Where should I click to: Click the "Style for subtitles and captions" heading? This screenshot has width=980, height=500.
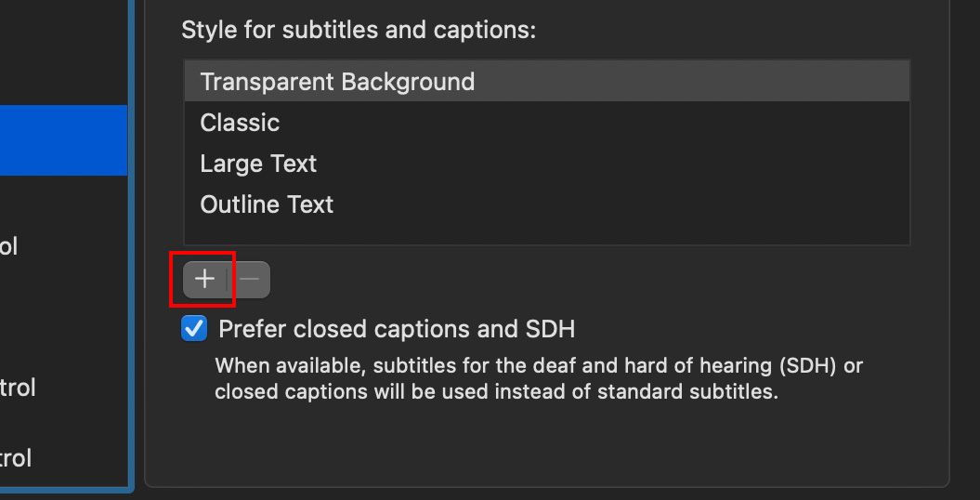pos(359,30)
